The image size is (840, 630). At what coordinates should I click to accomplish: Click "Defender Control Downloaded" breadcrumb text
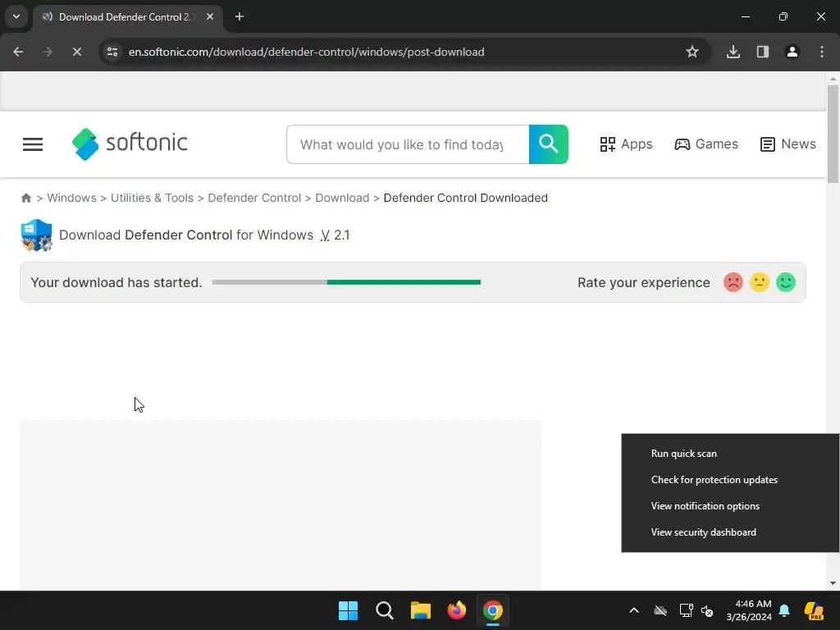click(466, 198)
